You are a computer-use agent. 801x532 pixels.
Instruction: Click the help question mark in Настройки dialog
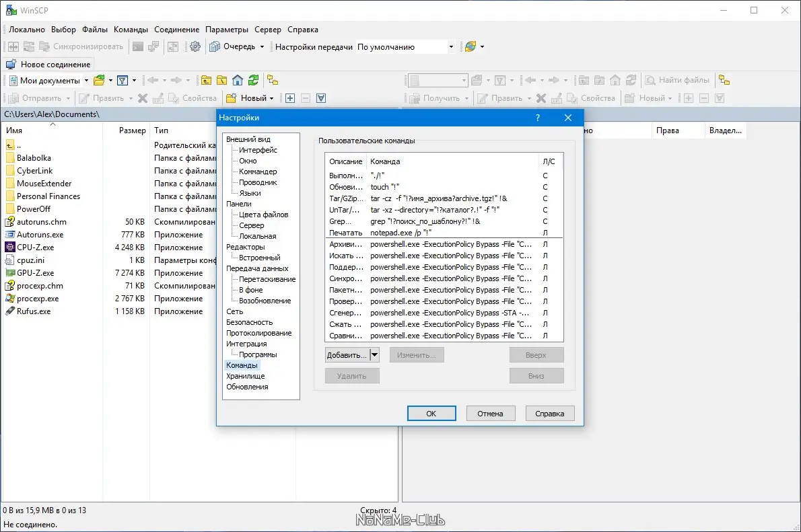(537, 118)
